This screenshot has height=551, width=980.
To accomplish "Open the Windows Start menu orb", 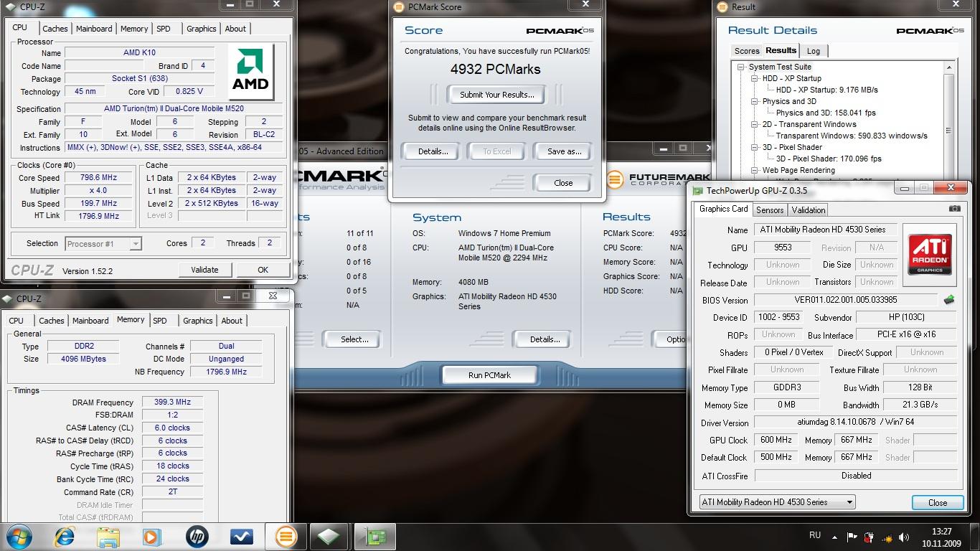I will 19,536.
